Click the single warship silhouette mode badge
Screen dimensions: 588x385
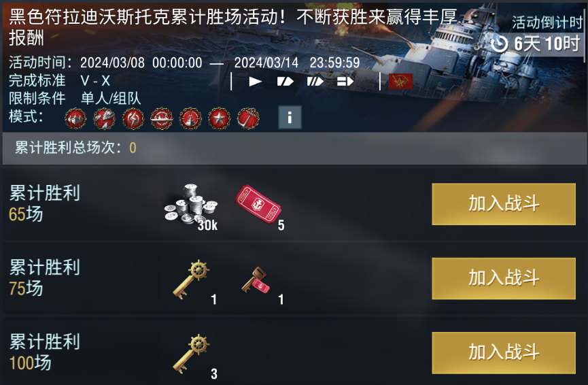pyautogui.click(x=162, y=119)
